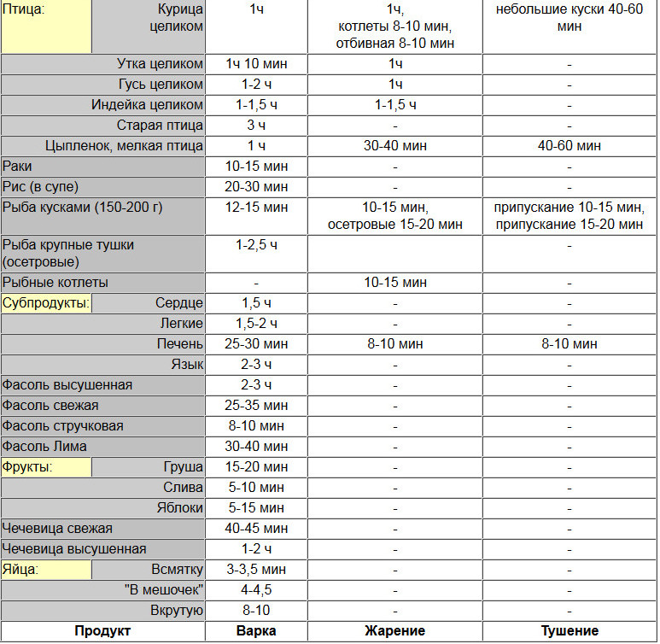The width and height of the screenshot is (660, 644).
Task: Click the 'Тушение' column header
Action: 569,631
